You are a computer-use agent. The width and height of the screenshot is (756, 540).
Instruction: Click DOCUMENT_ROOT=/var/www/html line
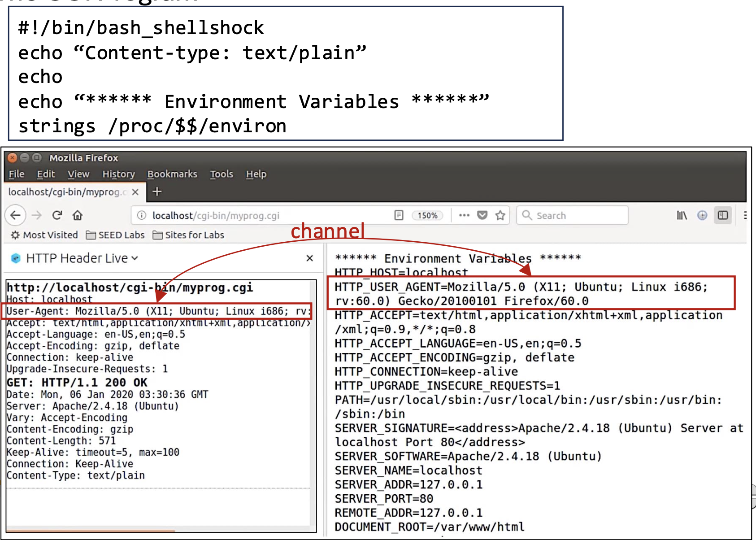point(430,527)
